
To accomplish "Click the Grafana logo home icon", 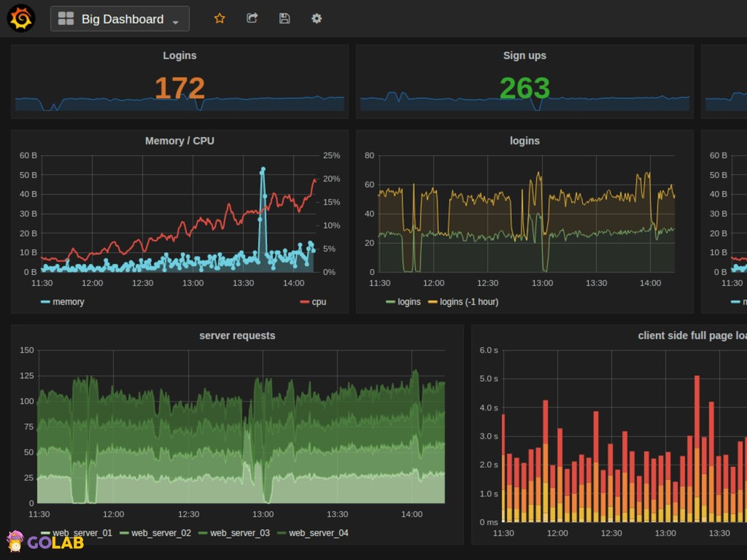I will pyautogui.click(x=21, y=18).
